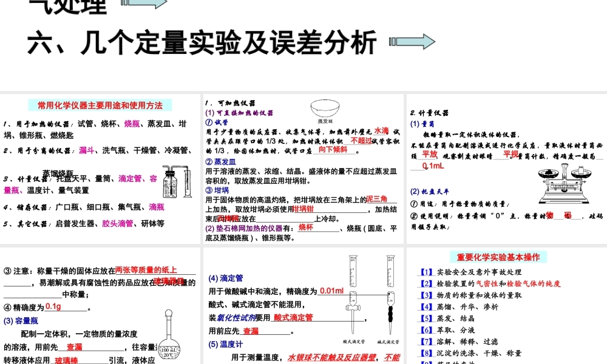The height and width of the screenshot is (364, 607).
Task: Open the slide titled 1. 可加热仪器
Action: pos(303,169)
